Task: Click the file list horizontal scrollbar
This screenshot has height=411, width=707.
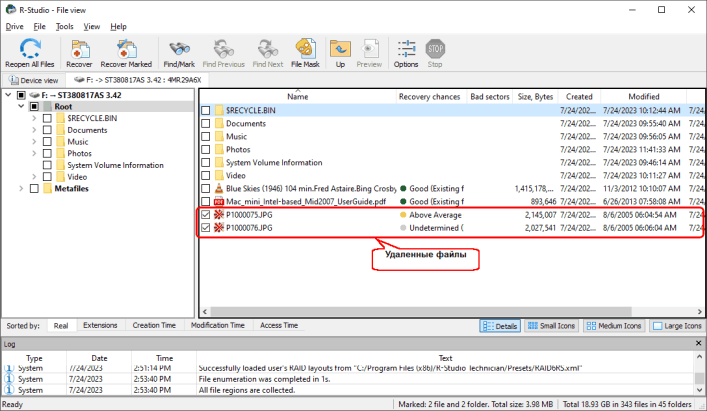Action: point(421,311)
